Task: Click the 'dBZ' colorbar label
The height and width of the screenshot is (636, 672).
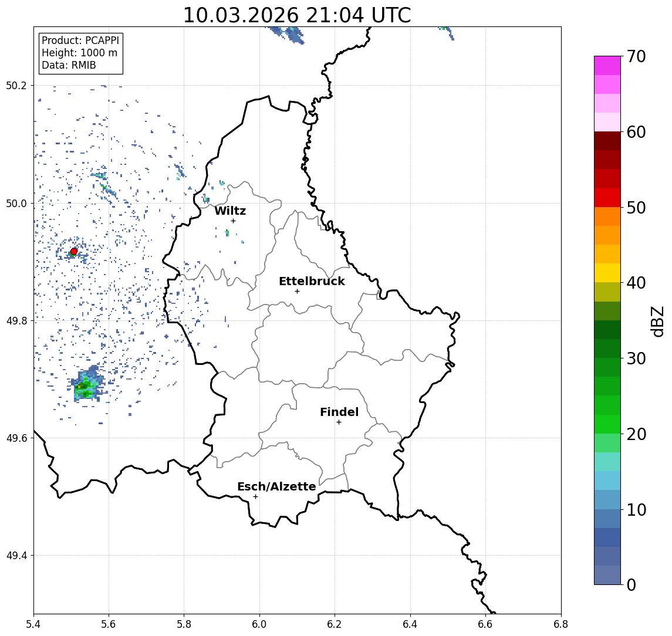Action: (657, 321)
